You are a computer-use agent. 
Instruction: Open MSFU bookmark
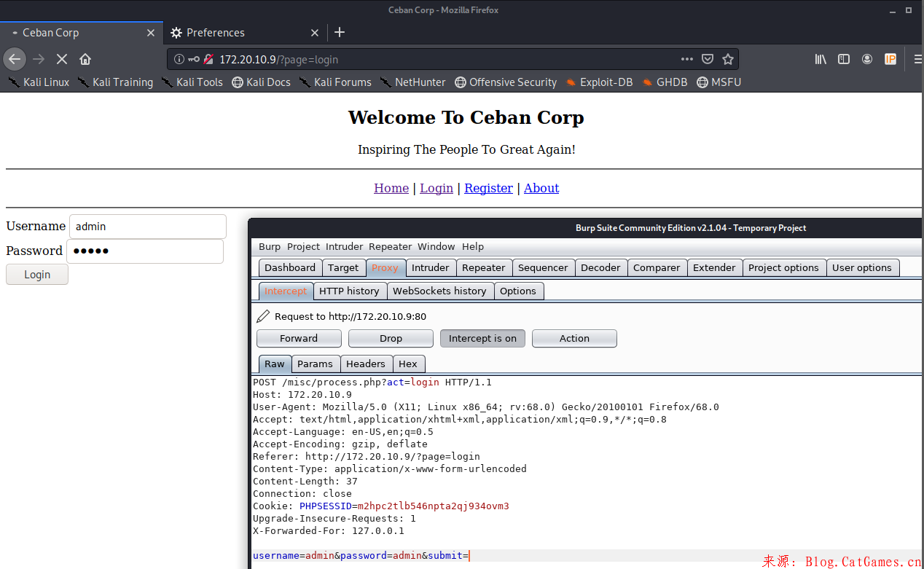pyautogui.click(x=719, y=82)
